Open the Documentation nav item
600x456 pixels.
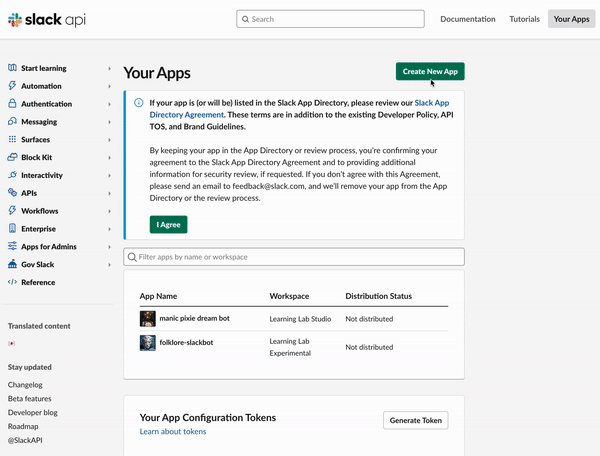click(x=467, y=19)
